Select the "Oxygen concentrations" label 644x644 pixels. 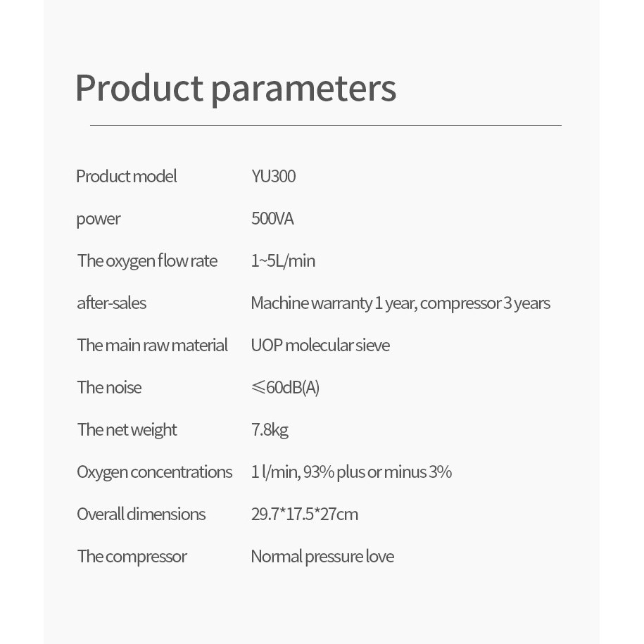(154, 472)
